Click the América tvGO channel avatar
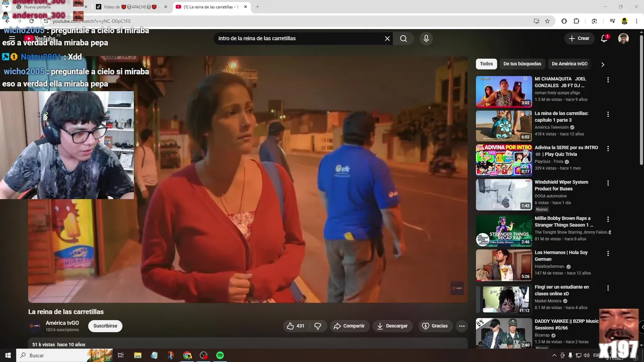Image resolution: width=644 pixels, height=362 pixels. [35, 326]
